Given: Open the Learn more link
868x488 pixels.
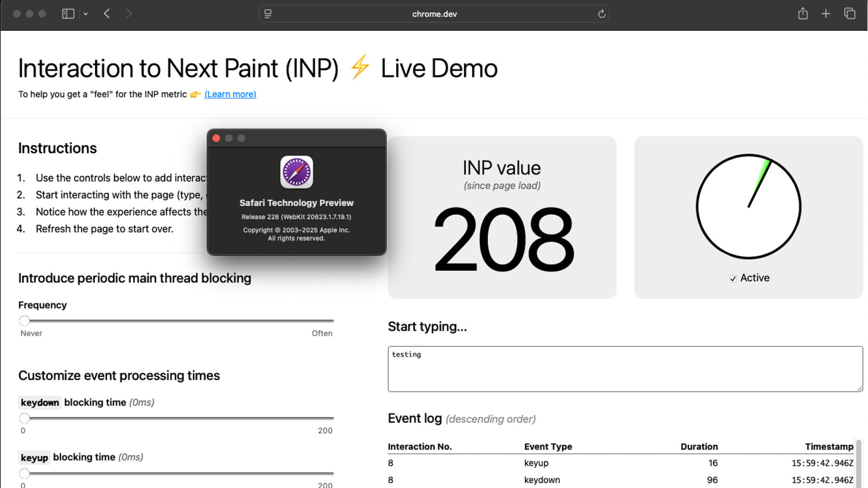Looking at the screenshot, I should pos(230,94).
